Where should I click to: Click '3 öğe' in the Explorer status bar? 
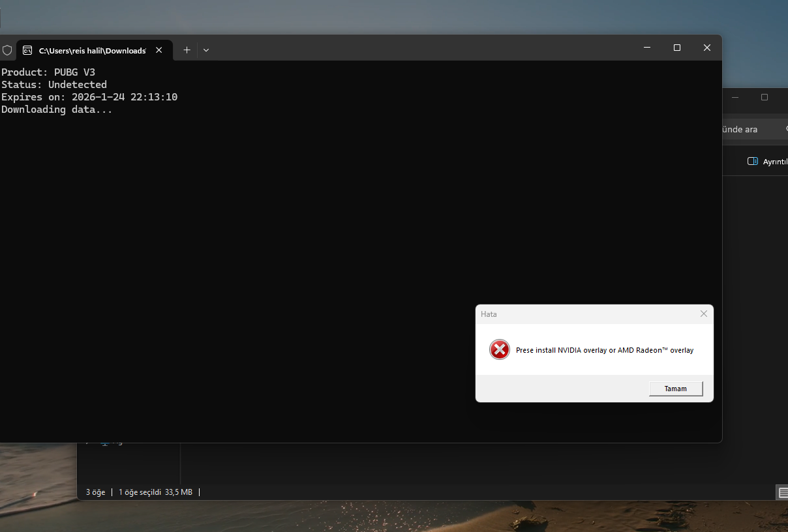(x=95, y=492)
